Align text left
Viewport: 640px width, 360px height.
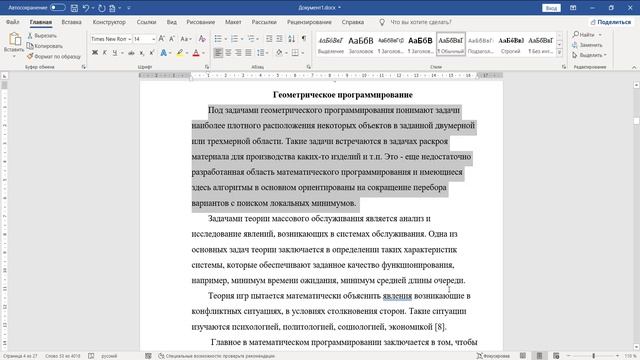218,53
